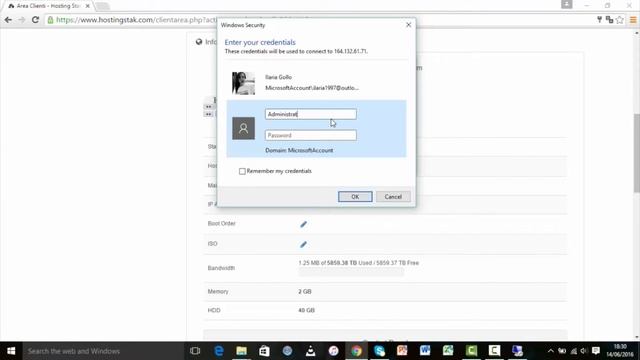Reload the page with the refresh icon
Screen dimensions: 640x360
(36, 20)
